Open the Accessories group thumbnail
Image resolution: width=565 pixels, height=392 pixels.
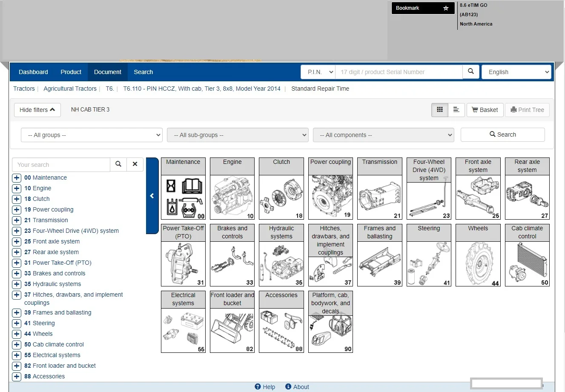pyautogui.click(x=281, y=322)
